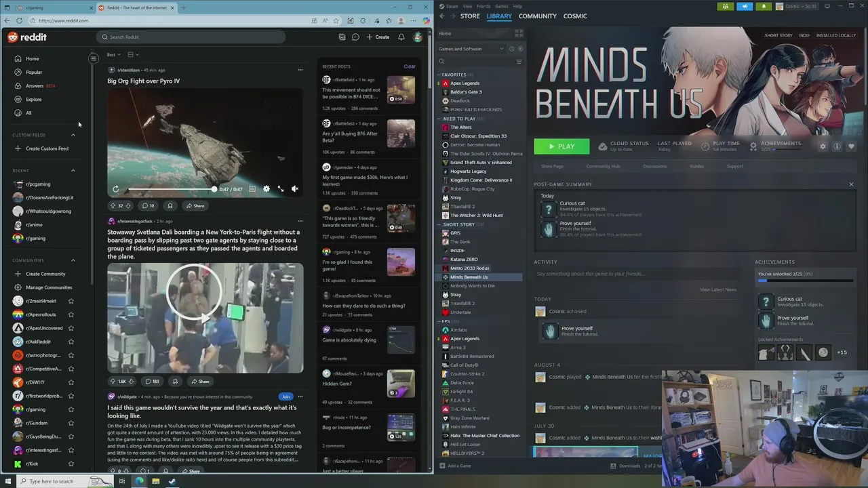The width and height of the screenshot is (868, 488).
Task: Open comments of Big Org Fight post
Action: pyautogui.click(x=147, y=206)
